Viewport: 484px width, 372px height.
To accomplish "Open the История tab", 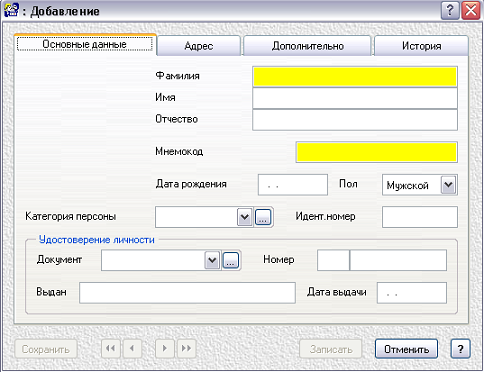I will tap(421, 46).
